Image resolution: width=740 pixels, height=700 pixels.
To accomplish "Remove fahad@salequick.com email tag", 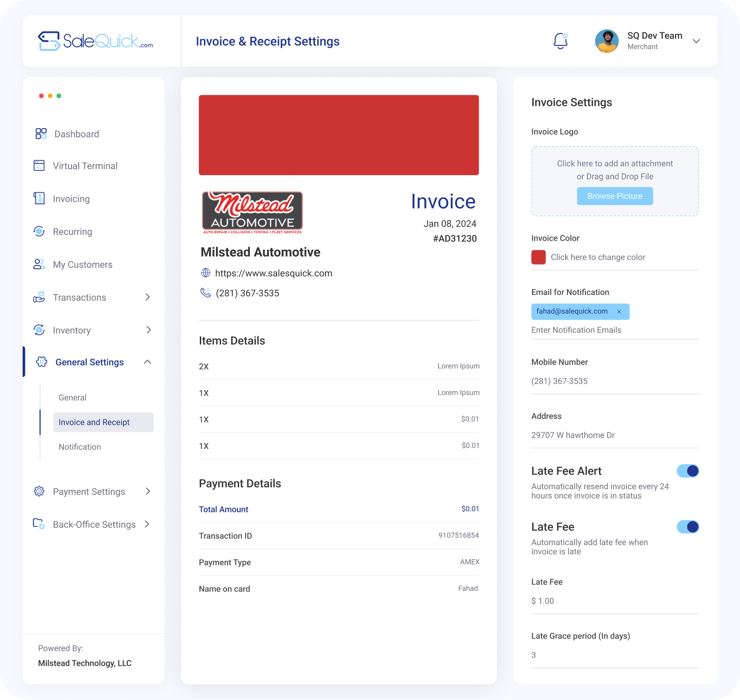I will point(619,312).
